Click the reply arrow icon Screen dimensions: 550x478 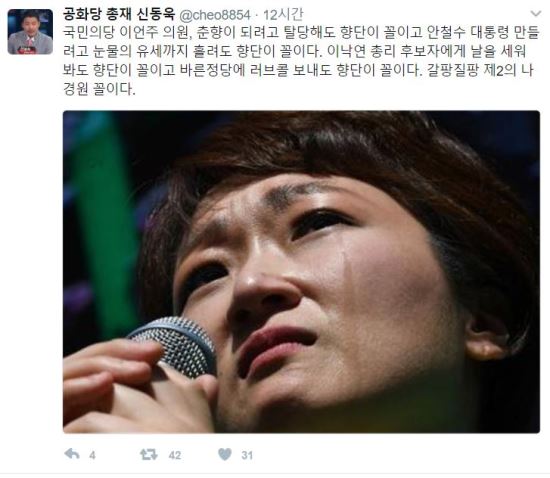[72, 454]
